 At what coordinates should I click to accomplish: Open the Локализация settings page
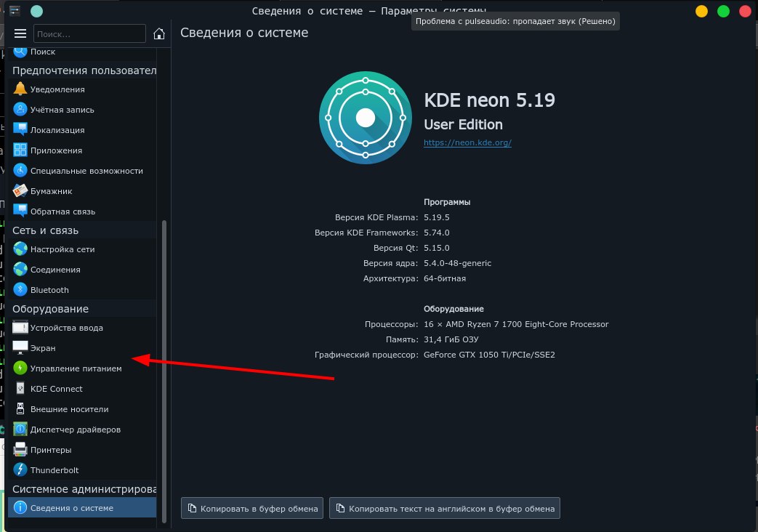pos(82,129)
